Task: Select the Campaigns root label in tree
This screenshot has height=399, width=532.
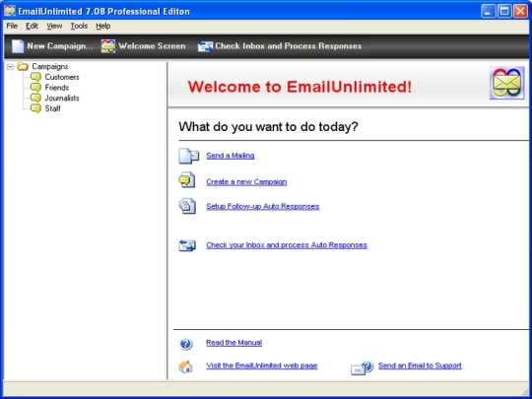Action: (x=50, y=67)
